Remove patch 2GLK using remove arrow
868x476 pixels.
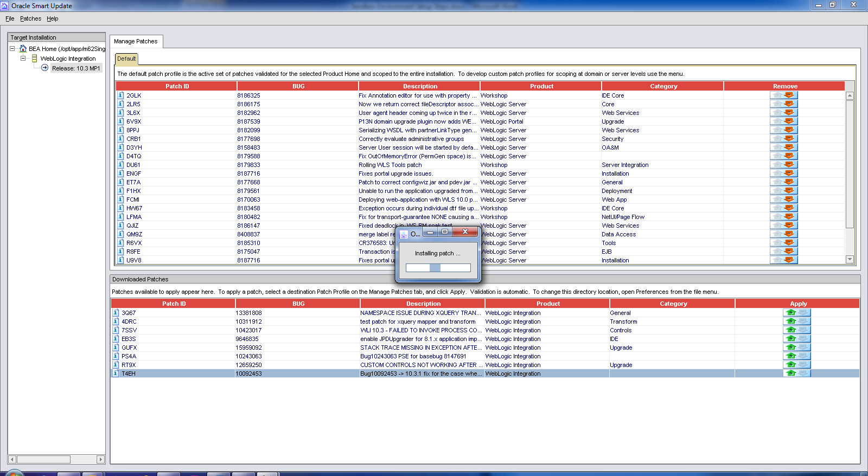click(x=789, y=95)
